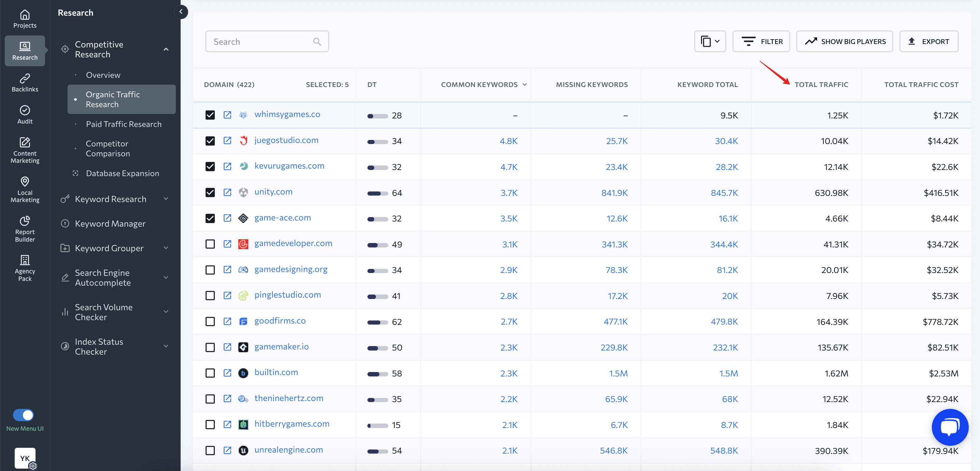This screenshot has height=471, width=980.
Task: Open the Report Builder section
Action: [x=25, y=229]
